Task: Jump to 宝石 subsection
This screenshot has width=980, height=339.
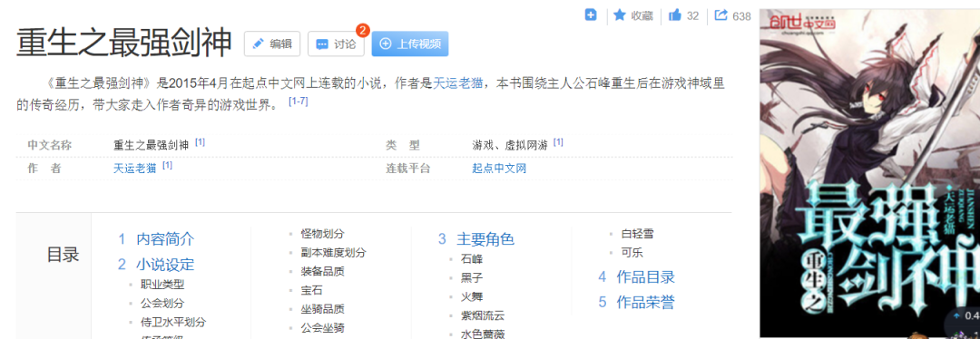Action: (x=311, y=290)
